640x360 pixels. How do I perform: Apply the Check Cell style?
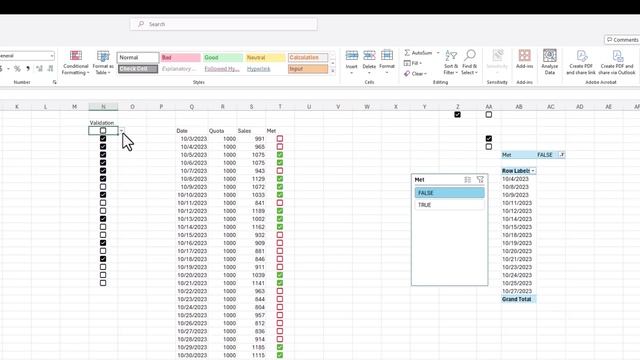coord(138,69)
